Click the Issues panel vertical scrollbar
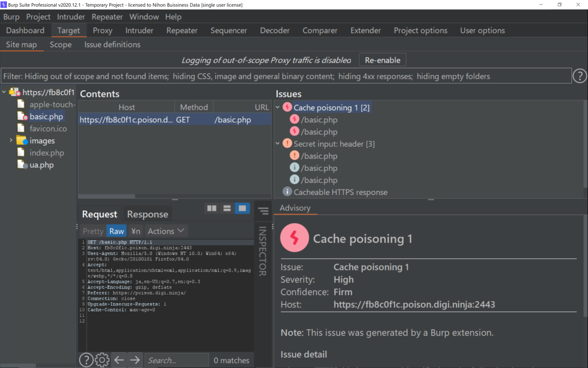 point(585,144)
